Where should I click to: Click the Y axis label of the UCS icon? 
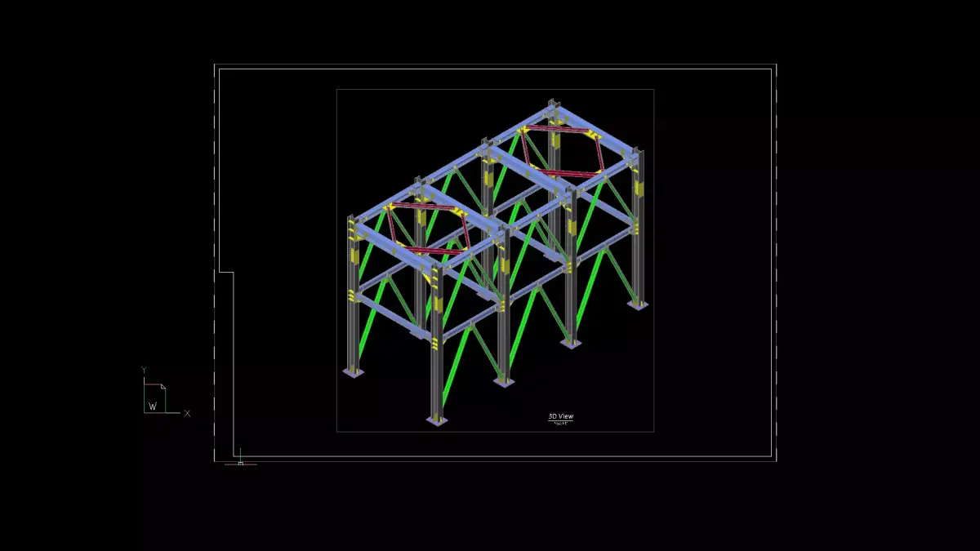(x=144, y=369)
